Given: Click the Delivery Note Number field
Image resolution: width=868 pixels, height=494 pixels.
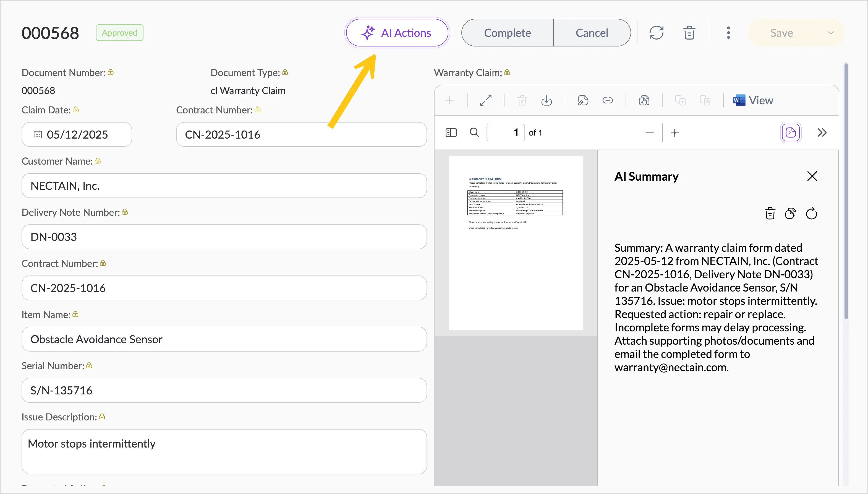Looking at the screenshot, I should point(224,237).
